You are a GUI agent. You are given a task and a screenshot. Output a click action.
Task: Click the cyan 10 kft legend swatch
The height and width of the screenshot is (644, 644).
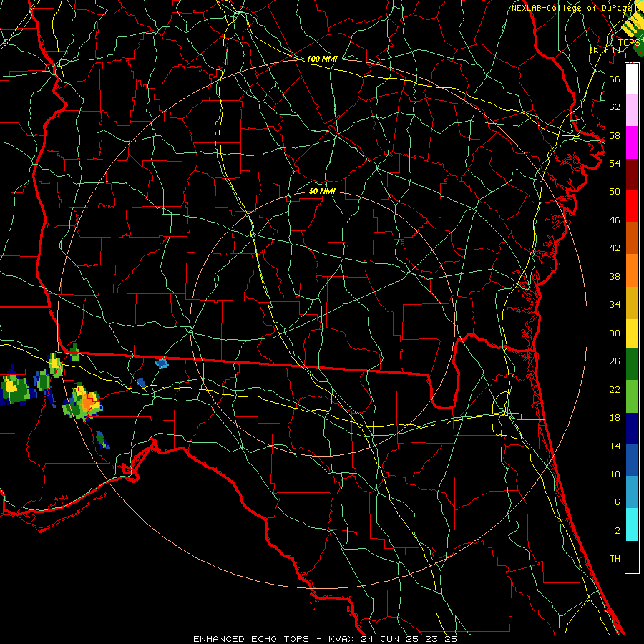click(632, 525)
